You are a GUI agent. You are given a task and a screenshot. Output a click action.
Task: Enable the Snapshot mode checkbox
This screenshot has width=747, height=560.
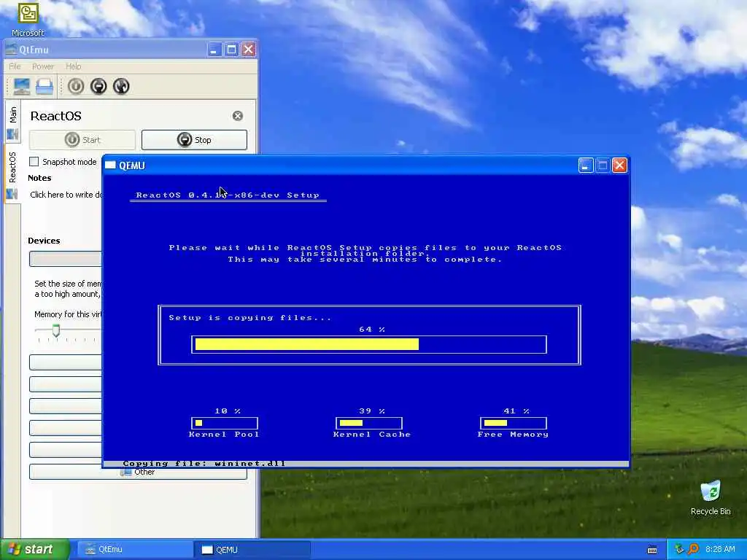point(34,162)
